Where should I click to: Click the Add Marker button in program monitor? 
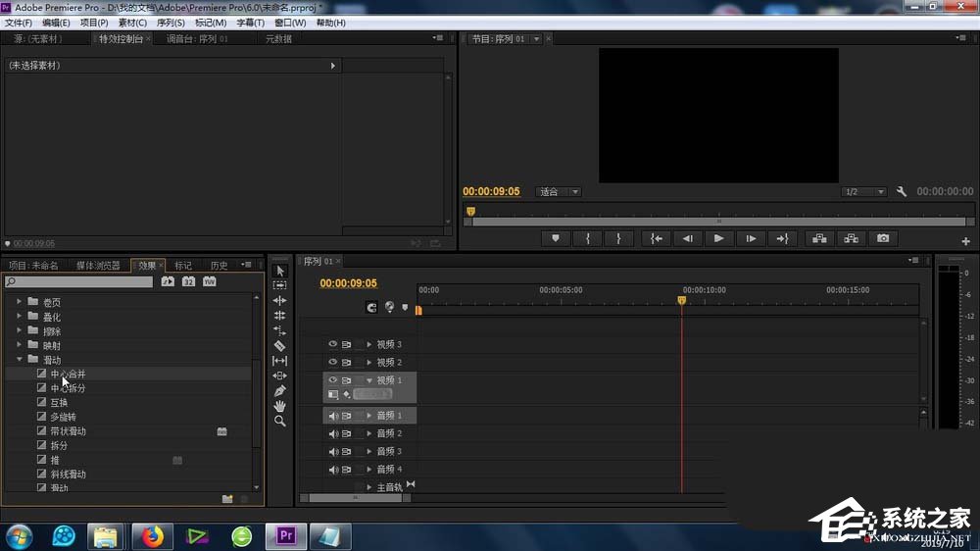pyautogui.click(x=556, y=238)
